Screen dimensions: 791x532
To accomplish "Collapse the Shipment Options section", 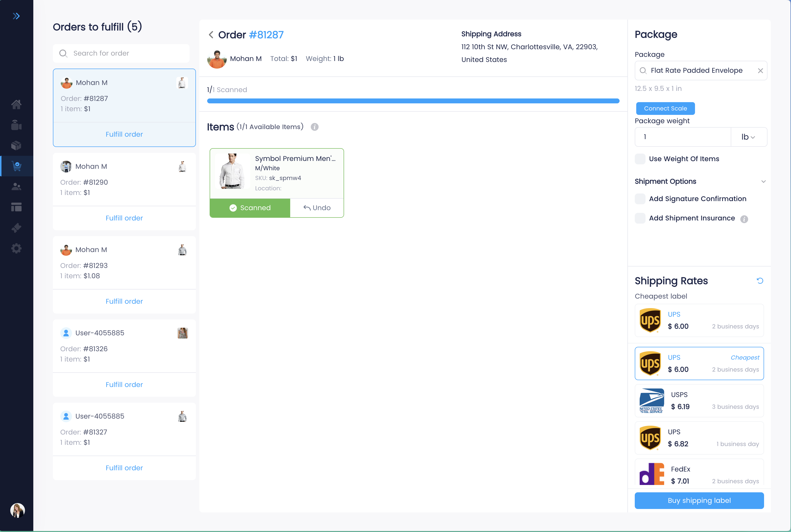I will [763, 181].
